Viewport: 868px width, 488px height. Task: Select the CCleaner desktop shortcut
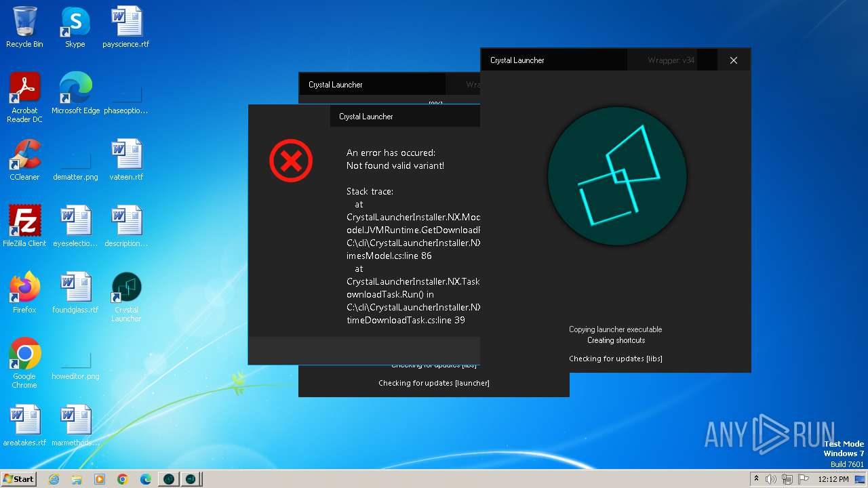(24, 160)
